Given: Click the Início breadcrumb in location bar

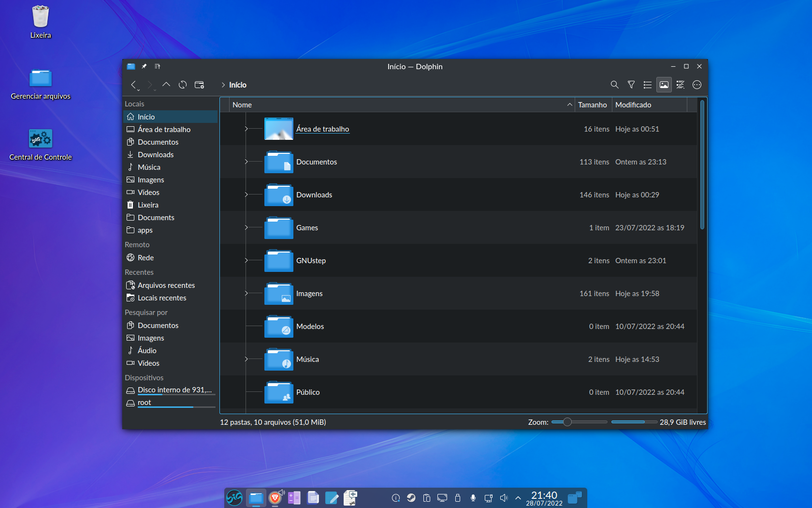Looking at the screenshot, I should click(x=238, y=85).
